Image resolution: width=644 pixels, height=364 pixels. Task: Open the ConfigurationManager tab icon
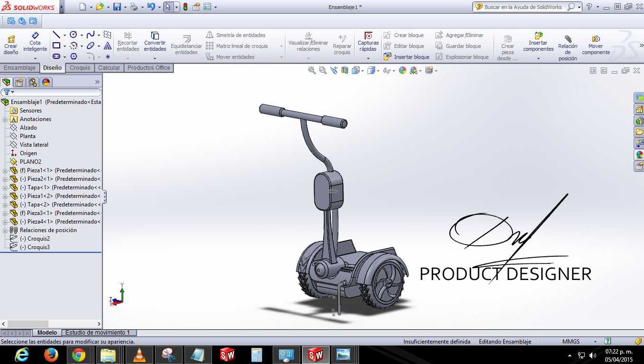(33, 82)
